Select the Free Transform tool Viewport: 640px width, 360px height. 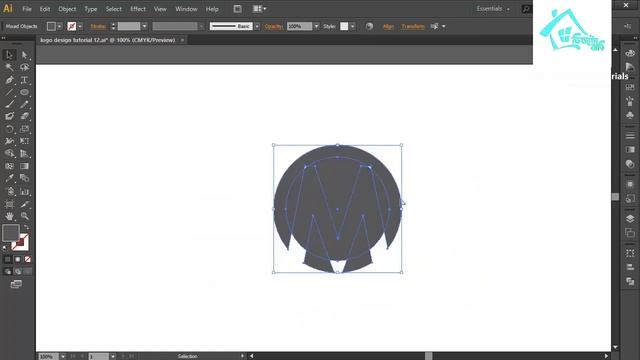[x=24, y=141]
